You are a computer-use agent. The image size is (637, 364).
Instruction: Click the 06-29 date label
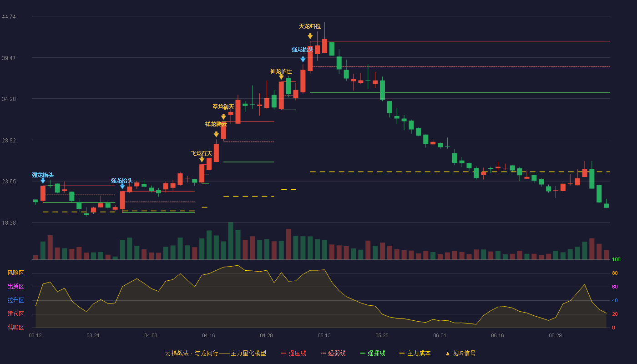coord(556,335)
